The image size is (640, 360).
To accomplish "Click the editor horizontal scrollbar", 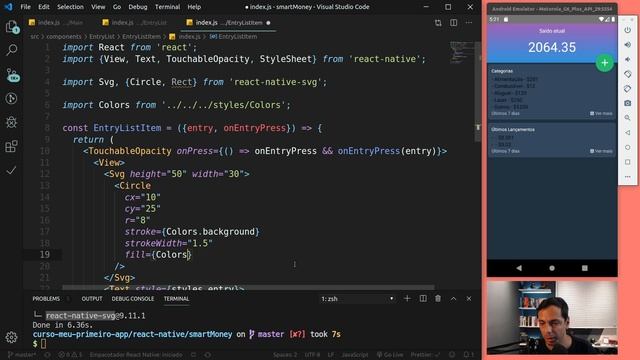I will (249, 287).
